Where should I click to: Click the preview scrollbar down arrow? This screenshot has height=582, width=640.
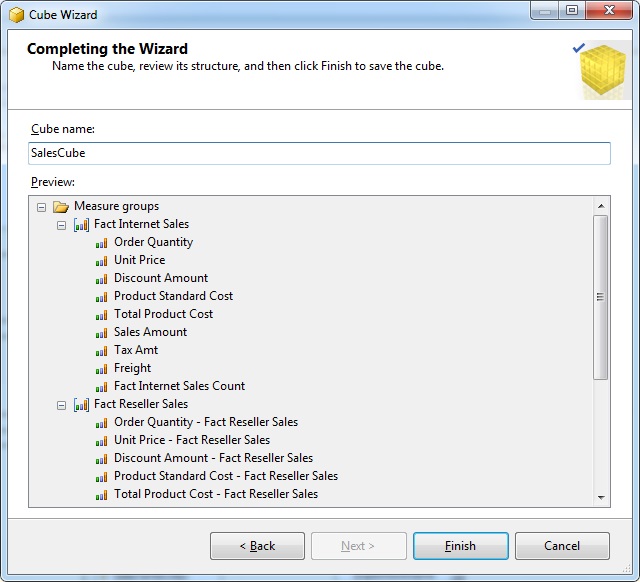click(x=601, y=497)
